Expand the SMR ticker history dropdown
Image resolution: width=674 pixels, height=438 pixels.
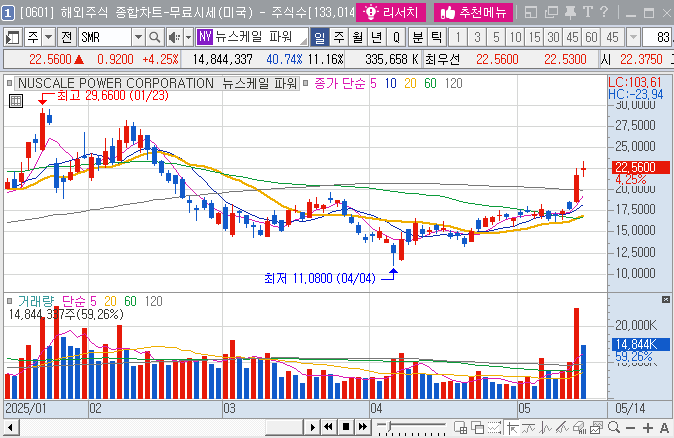point(138,38)
